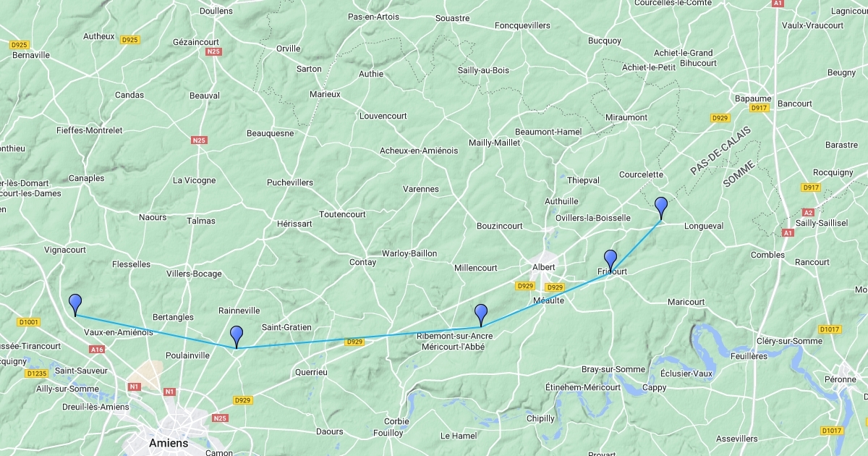The image size is (868, 456).
Task: Select the marker west of Longueval
Action: pos(661,208)
